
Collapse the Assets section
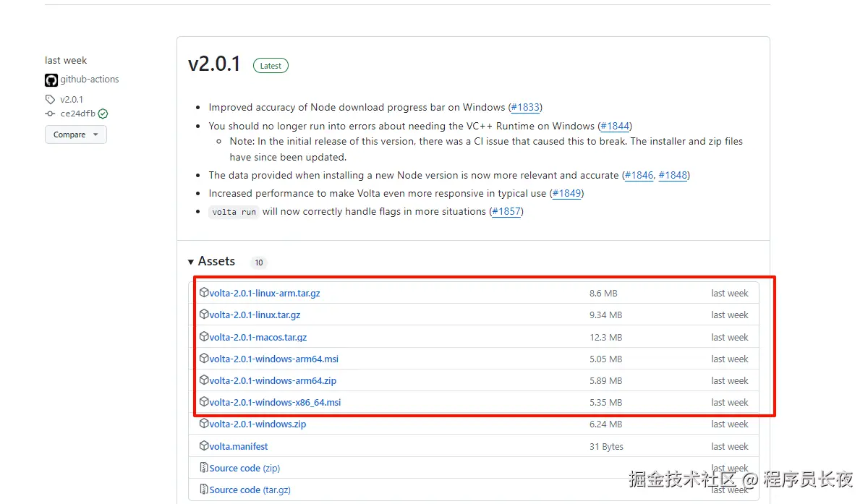(211, 261)
